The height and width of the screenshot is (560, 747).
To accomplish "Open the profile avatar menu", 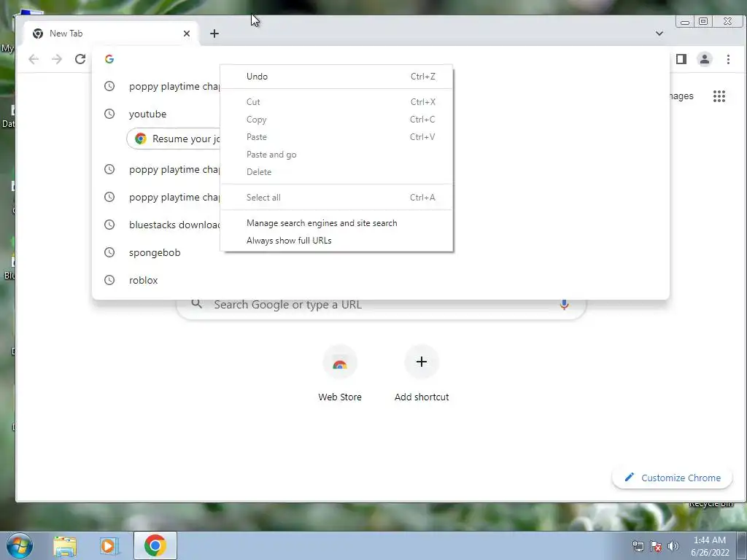I will point(705,59).
